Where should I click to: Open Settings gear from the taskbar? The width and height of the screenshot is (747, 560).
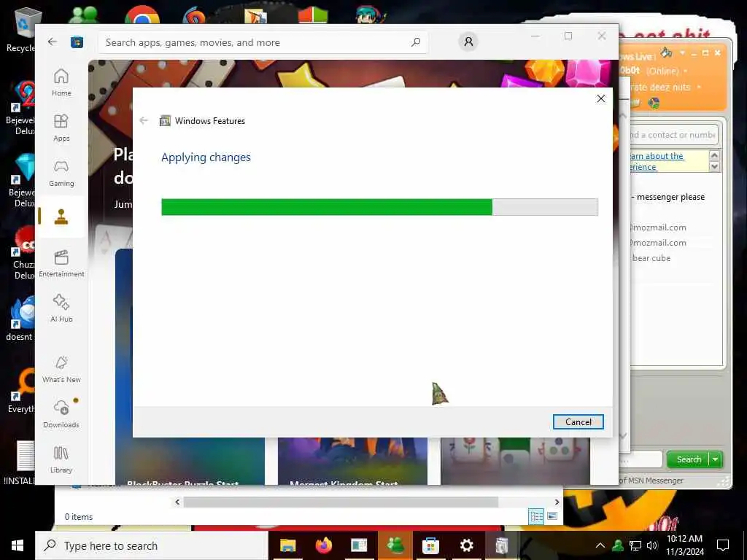466,545
